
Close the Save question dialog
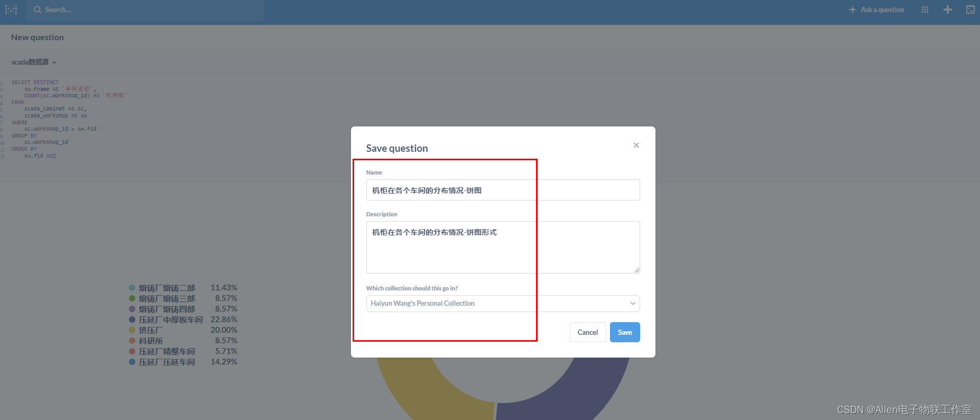(636, 145)
